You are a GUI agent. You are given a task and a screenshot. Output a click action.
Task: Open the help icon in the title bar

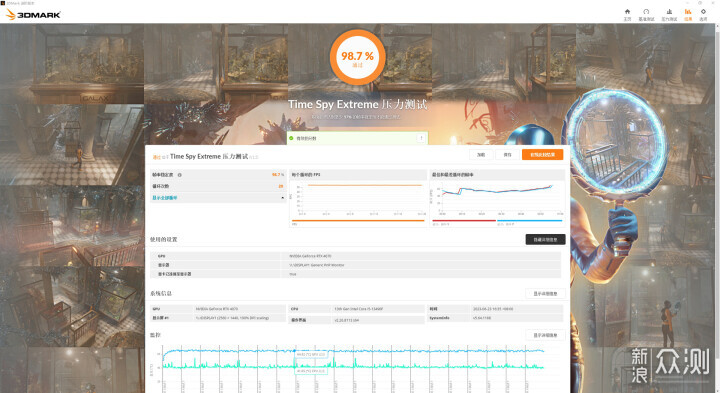coord(700,3)
